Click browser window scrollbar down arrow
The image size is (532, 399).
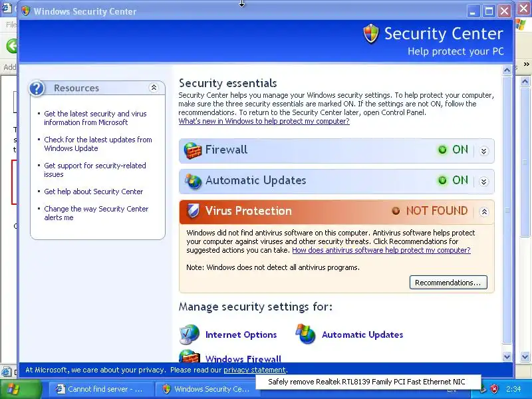[525, 356]
